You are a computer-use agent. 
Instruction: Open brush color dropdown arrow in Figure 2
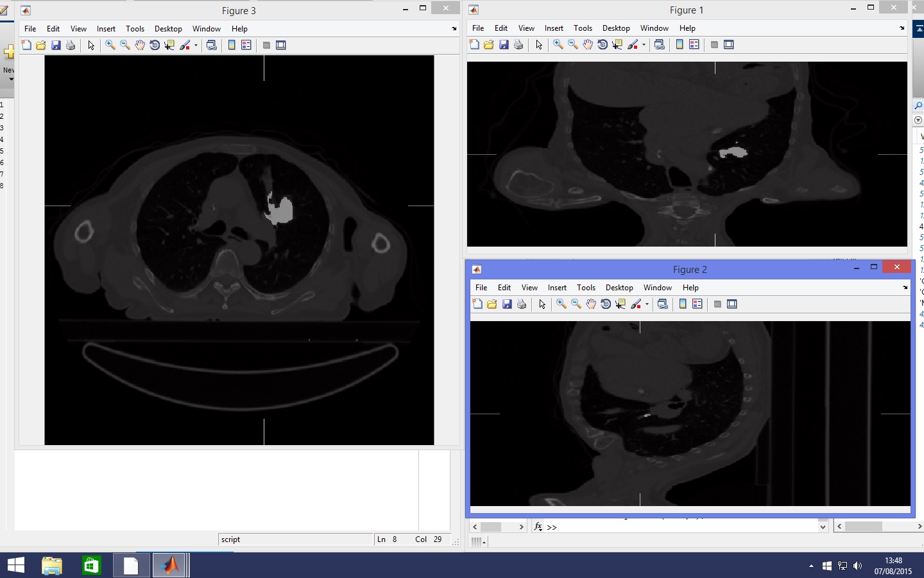647,304
